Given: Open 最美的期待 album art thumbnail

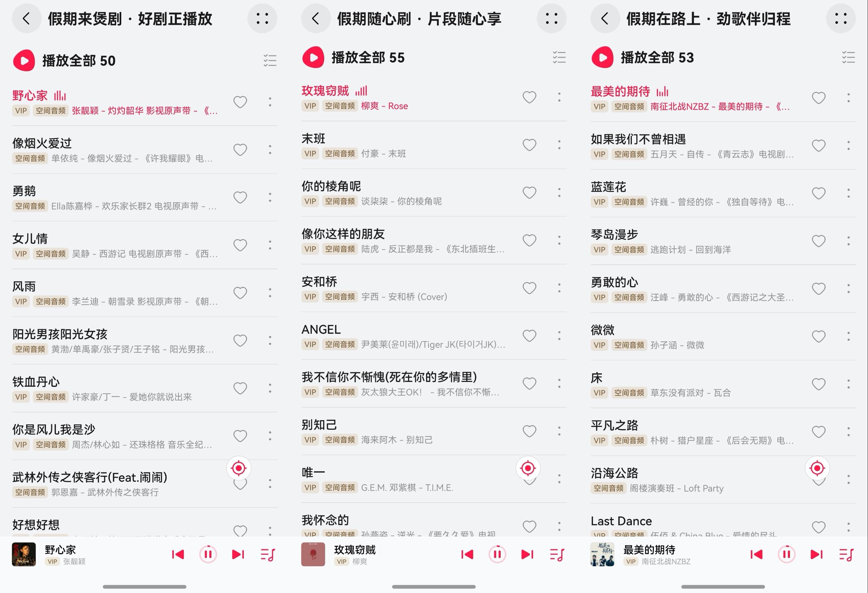Looking at the screenshot, I should click(x=602, y=554).
